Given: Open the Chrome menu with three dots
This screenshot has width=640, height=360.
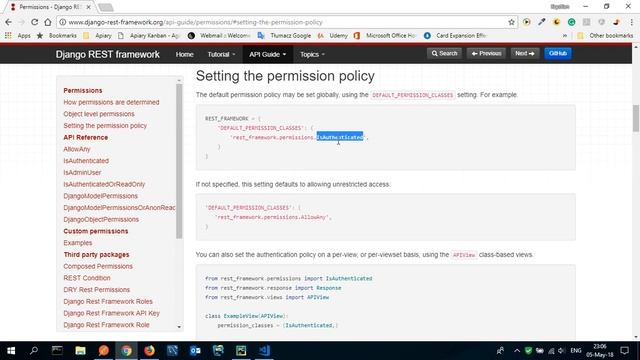Looking at the screenshot, I should 632,22.
